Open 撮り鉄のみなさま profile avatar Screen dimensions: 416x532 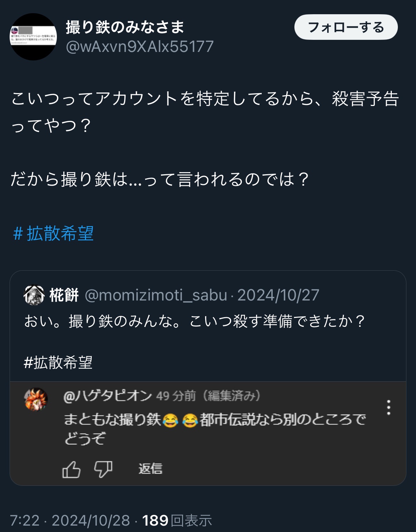[x=33, y=37]
